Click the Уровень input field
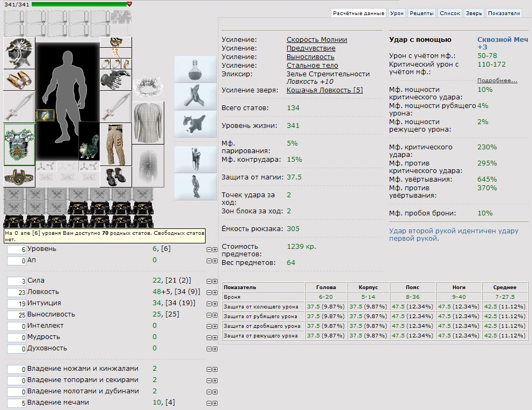532x410 pixels. (17, 250)
